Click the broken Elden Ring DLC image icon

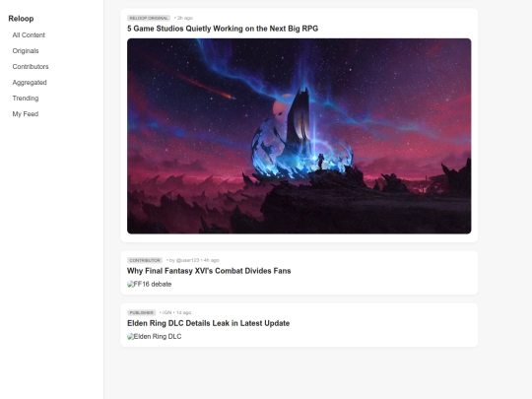point(131,336)
